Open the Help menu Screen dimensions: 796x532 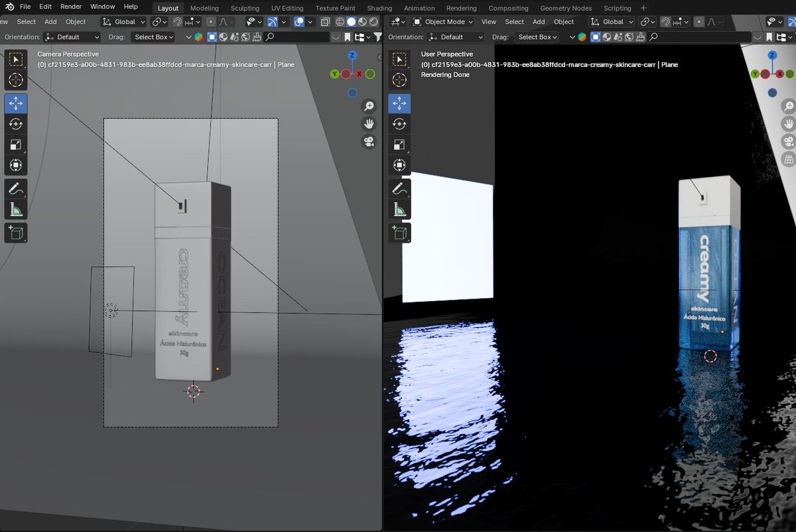[131, 7]
